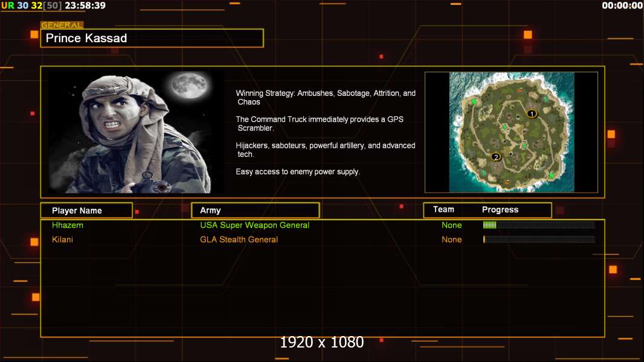644x362 pixels.
Task: Click Kilani's team value None
Action: (x=451, y=240)
